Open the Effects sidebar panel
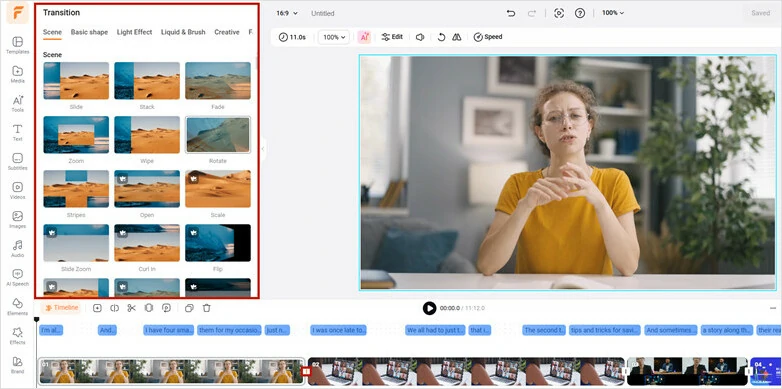This screenshot has width=782, height=389. point(17,336)
